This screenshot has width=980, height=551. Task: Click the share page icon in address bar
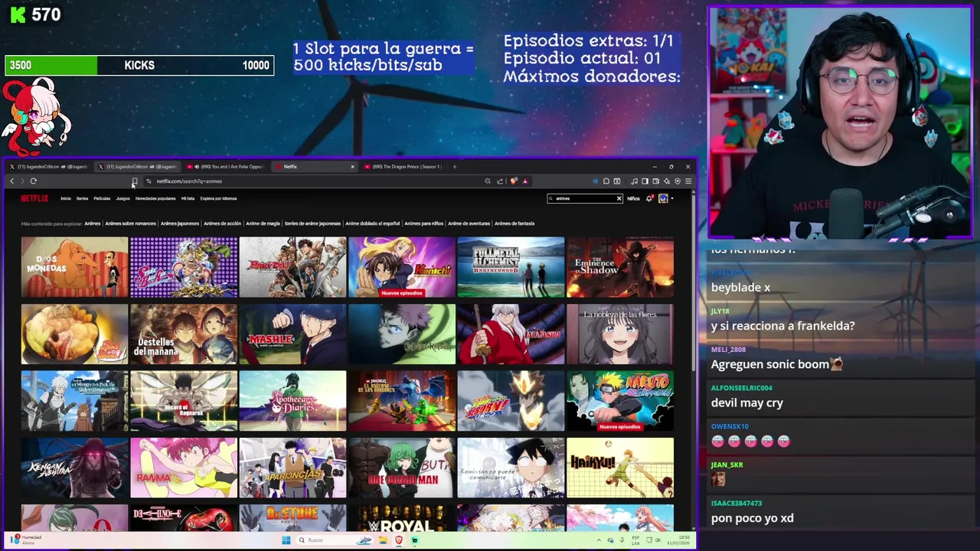500,181
